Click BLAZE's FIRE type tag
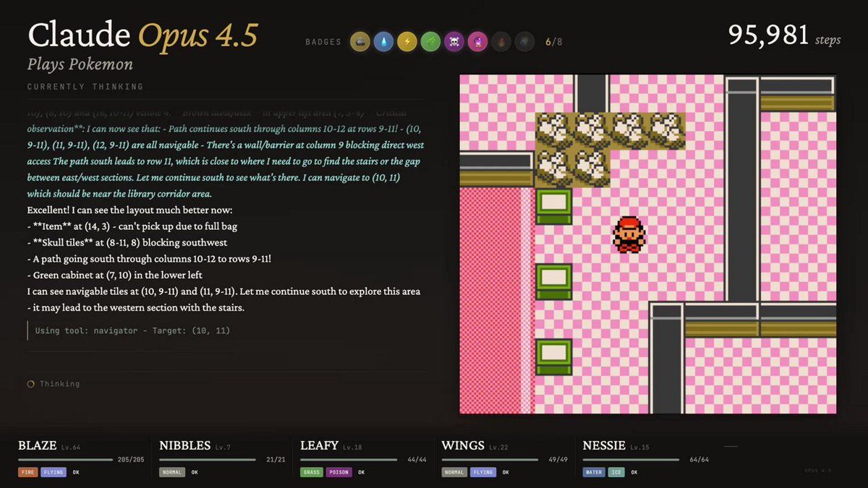Screen dimensions: 868x488 click(27, 472)
